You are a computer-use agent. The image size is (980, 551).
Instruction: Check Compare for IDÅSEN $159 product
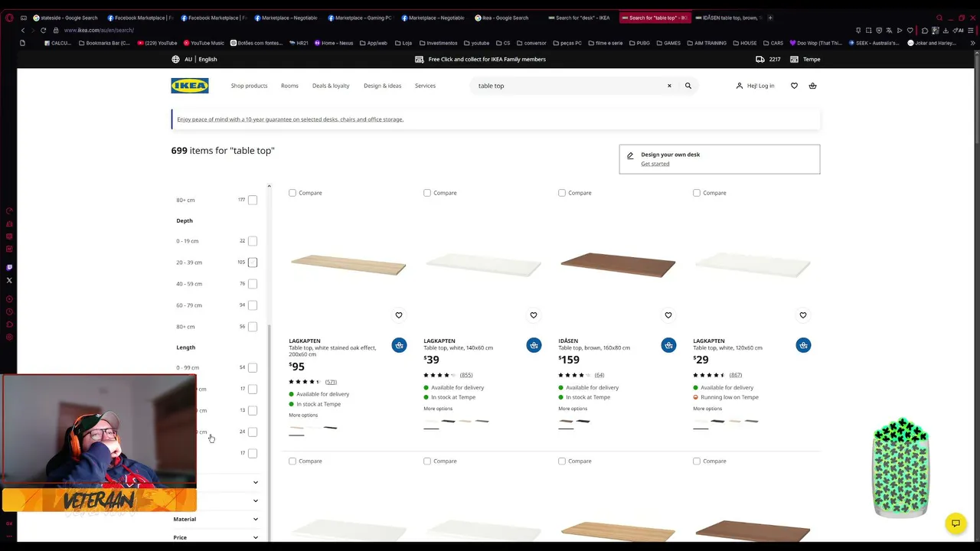[x=562, y=193]
